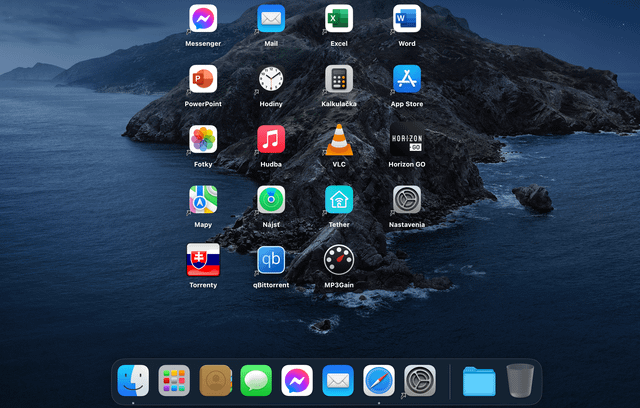Click the "MP3Gain" label text
The image size is (640, 408).
point(339,285)
